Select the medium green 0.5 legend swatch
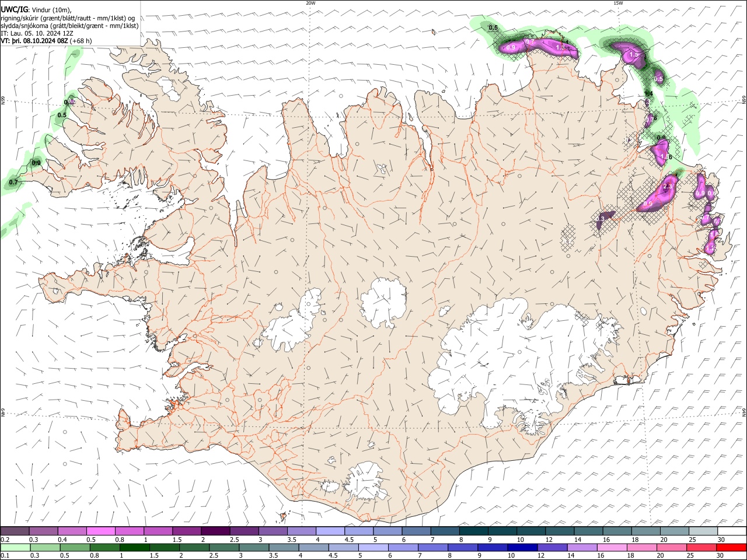 (x=75, y=548)
